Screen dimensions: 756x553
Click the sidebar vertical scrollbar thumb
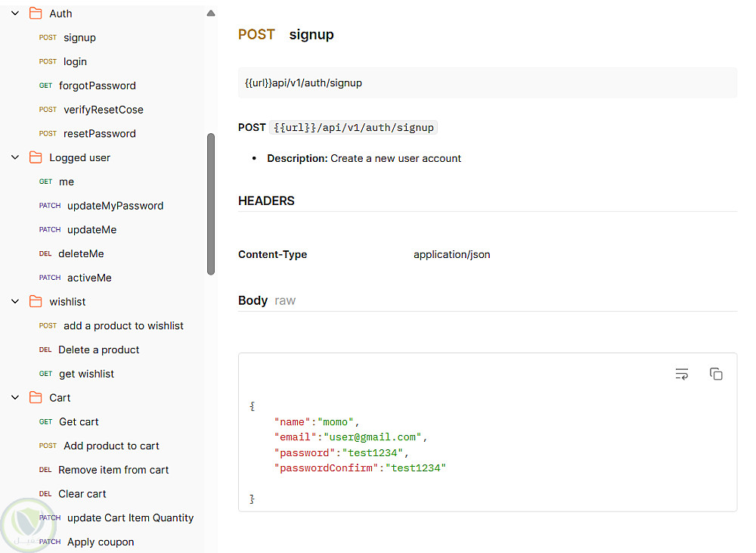click(211, 204)
